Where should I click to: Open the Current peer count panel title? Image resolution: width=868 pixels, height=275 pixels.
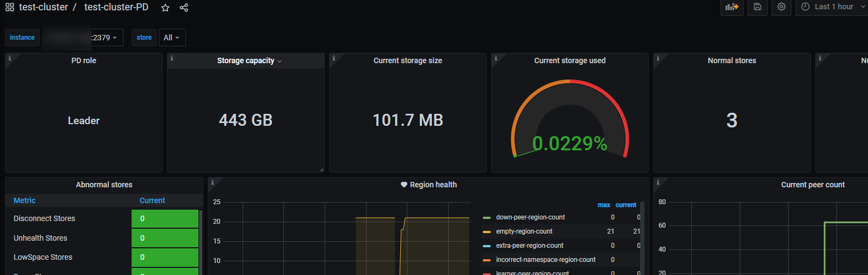point(813,185)
